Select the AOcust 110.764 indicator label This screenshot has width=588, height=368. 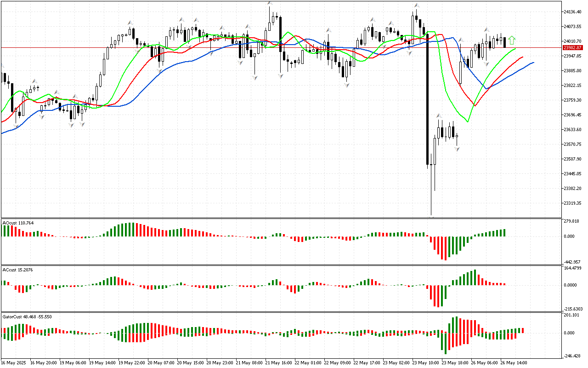click(x=18, y=223)
